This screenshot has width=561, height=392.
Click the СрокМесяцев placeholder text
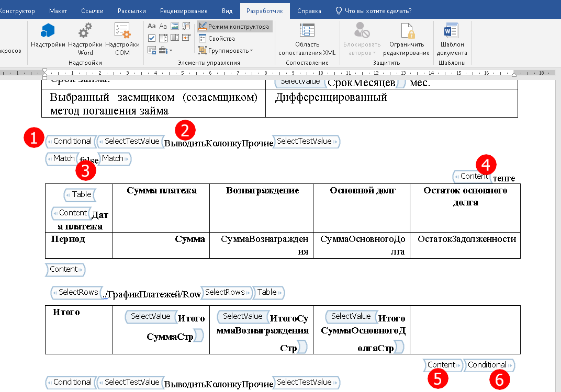coord(362,83)
